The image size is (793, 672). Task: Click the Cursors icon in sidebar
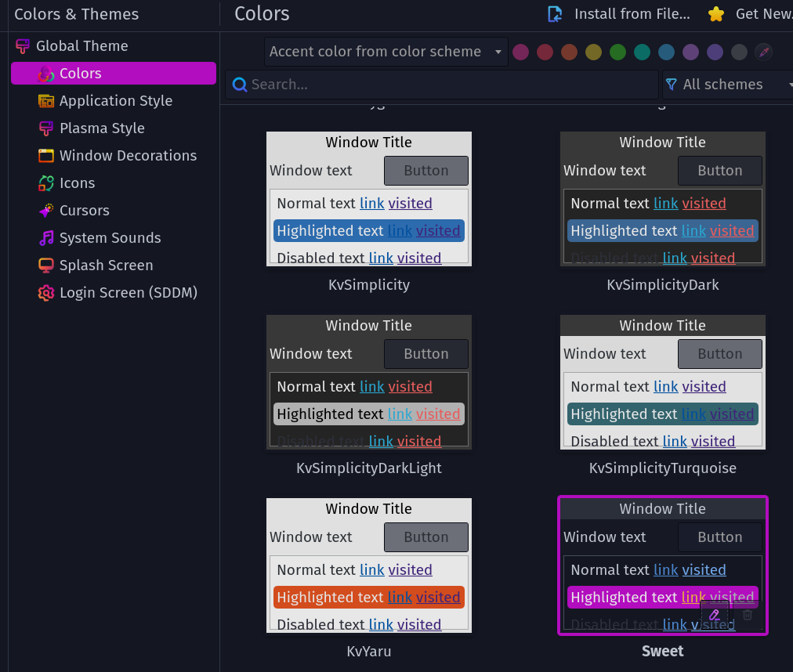pyautogui.click(x=46, y=211)
